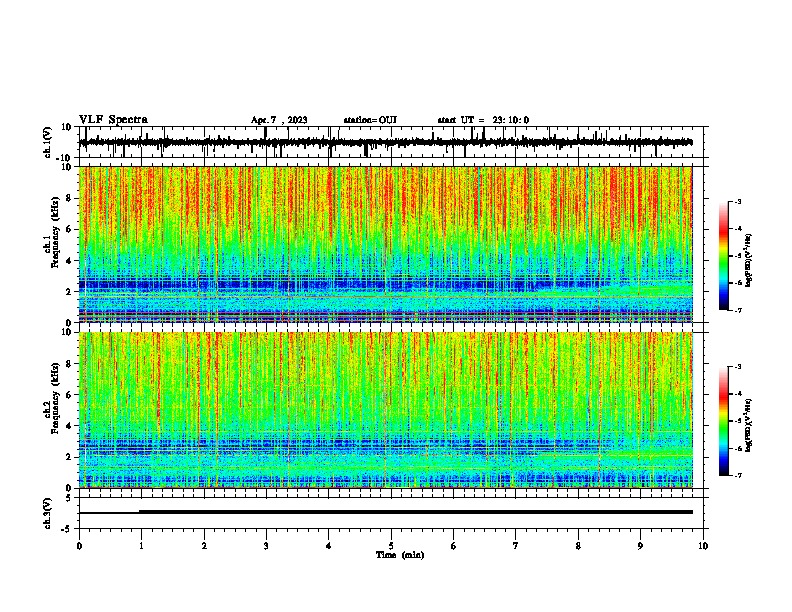
Task: Click time axis tick label "6"
Action: (454, 546)
